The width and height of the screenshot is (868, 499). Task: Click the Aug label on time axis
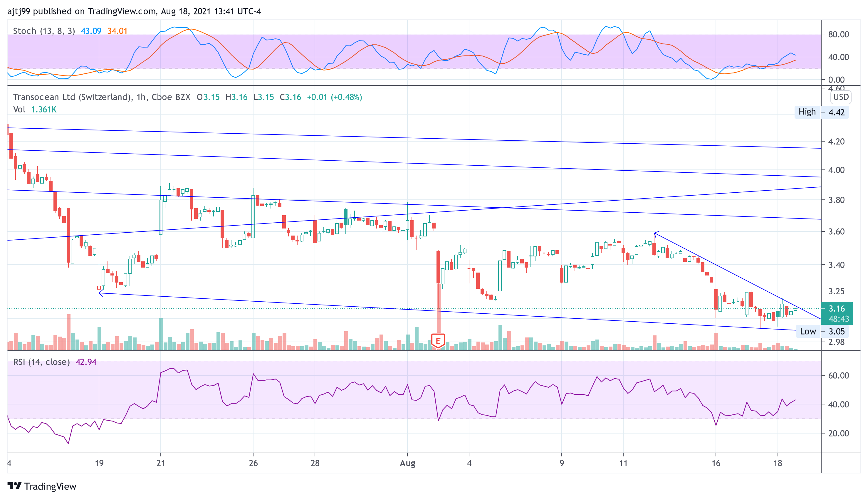[407, 463]
